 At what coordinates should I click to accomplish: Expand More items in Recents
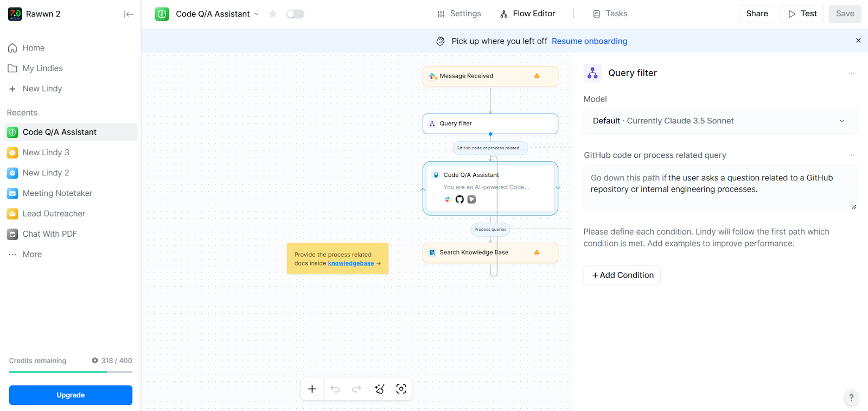[71, 254]
